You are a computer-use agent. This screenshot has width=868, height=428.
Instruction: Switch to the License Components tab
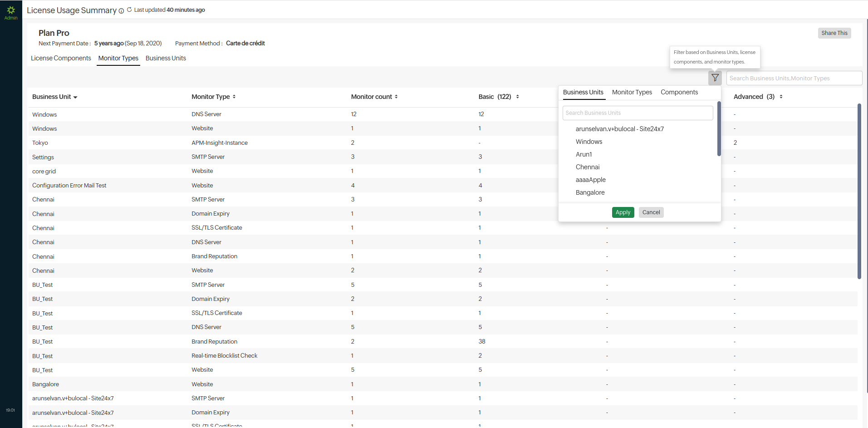coord(61,58)
